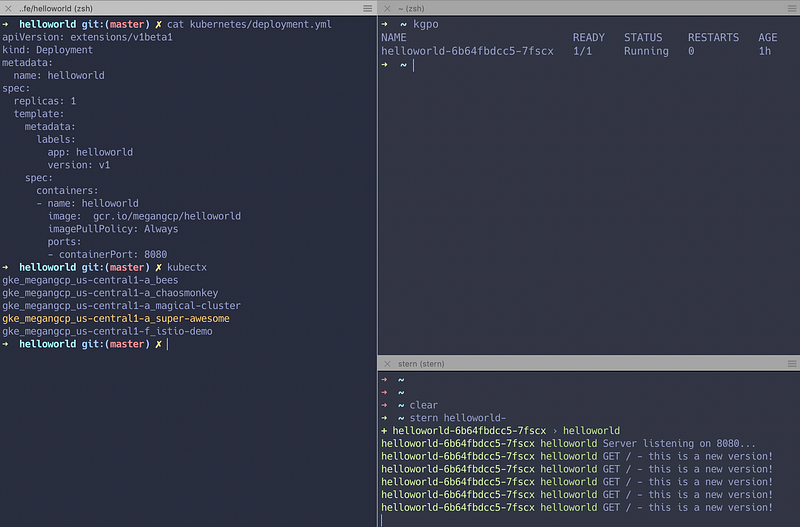
Task: Click the image 'gcr.io/megangcp/helloworld' text
Action: (x=167, y=216)
